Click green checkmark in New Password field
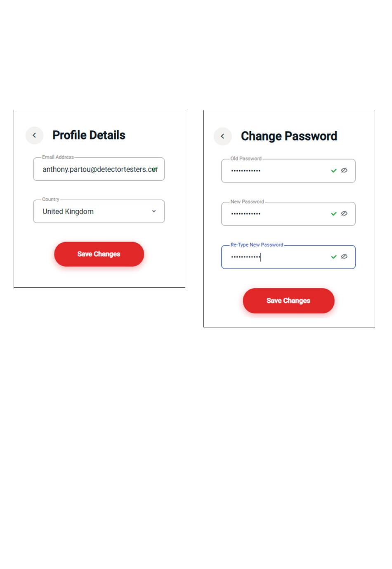Screen dimensions: 392x569 (334, 214)
